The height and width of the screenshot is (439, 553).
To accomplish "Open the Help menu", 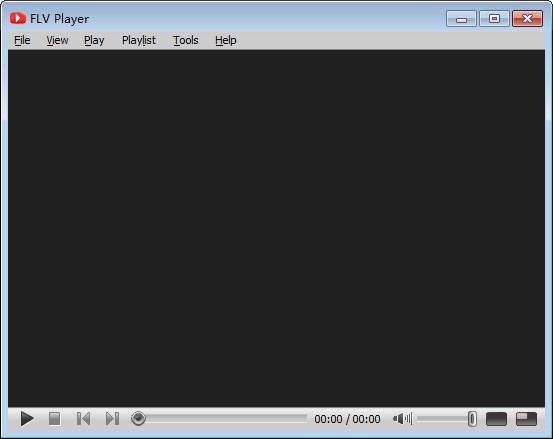I will [x=226, y=40].
